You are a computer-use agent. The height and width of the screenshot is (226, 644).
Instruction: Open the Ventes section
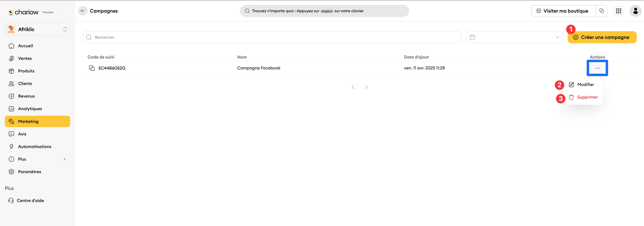[38, 59]
